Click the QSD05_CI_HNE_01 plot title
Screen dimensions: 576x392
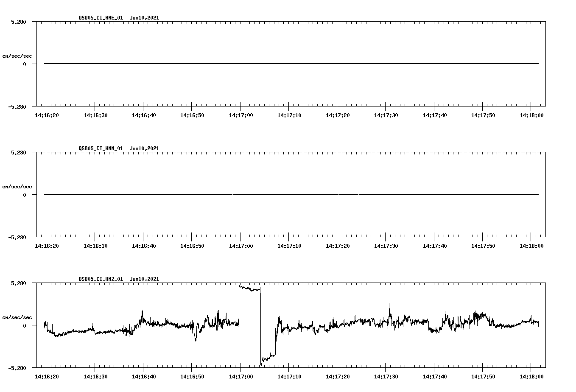(119, 18)
